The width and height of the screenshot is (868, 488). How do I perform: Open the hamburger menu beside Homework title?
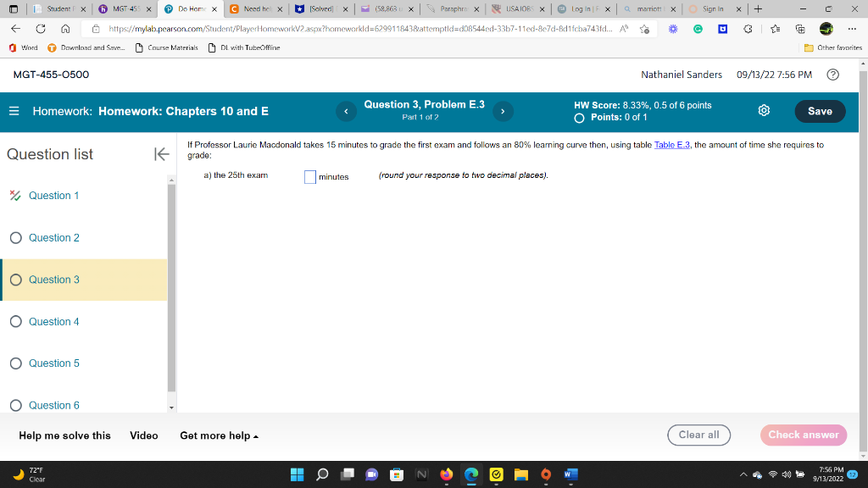(12, 110)
